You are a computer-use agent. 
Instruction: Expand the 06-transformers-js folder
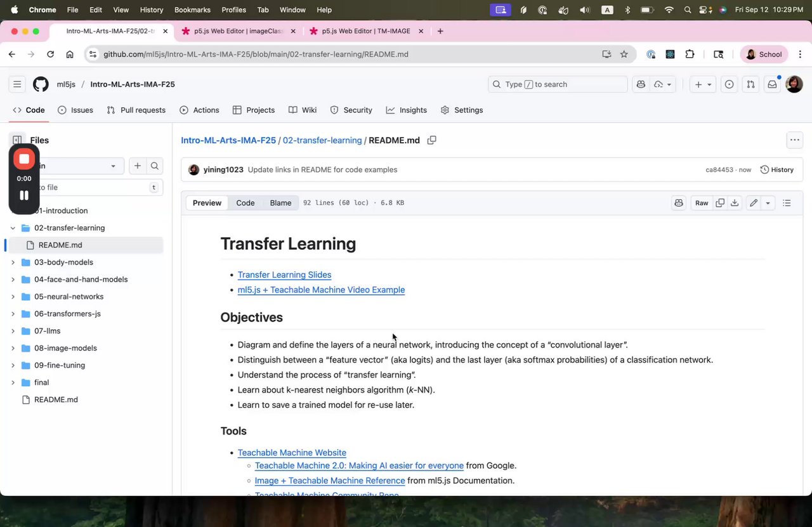click(13, 314)
